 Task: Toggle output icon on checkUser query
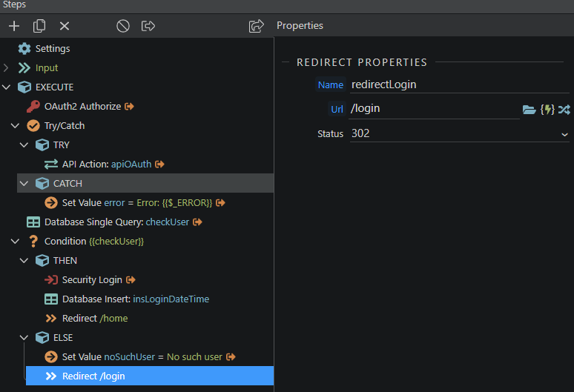point(197,222)
